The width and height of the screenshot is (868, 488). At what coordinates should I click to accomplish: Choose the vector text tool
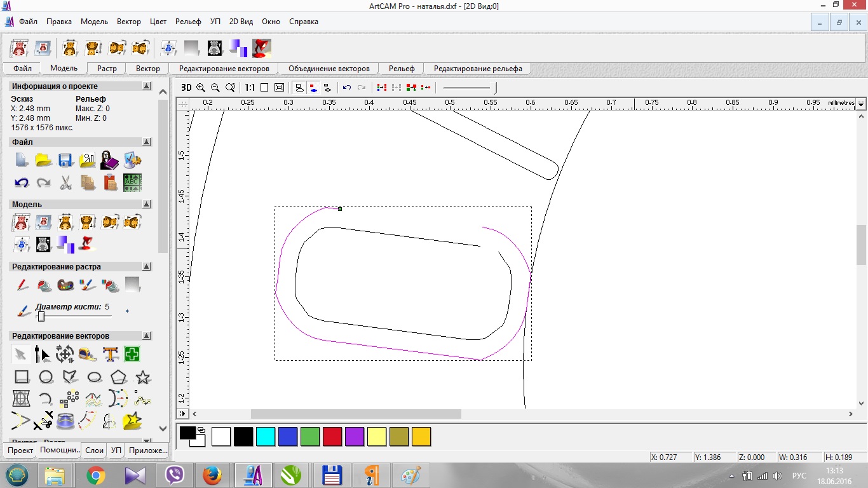pos(111,354)
